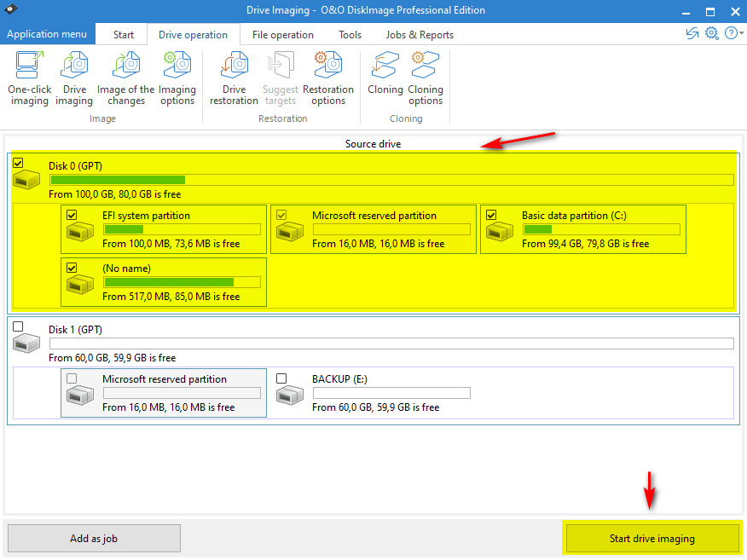The image size is (747, 560).
Task: Select the Basic data partition (C:) tile
Action: click(x=583, y=229)
